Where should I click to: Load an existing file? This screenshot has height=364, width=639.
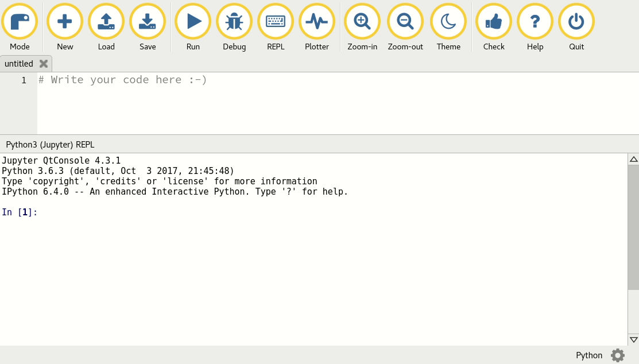pos(106,21)
